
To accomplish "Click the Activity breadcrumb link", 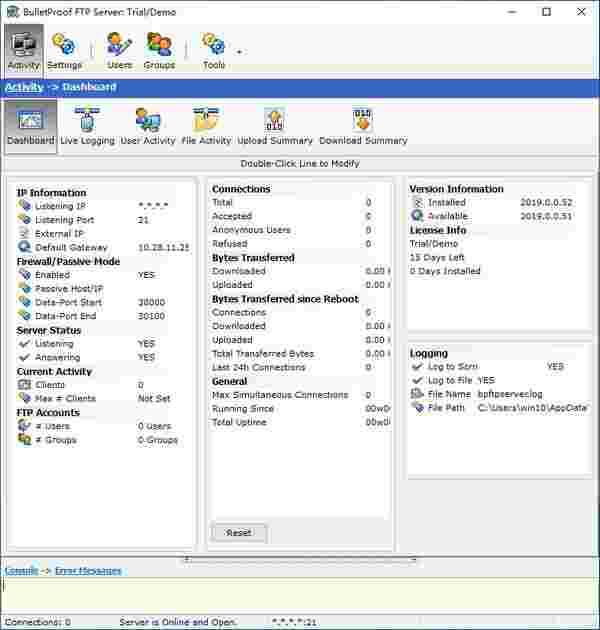I will tap(24, 87).
